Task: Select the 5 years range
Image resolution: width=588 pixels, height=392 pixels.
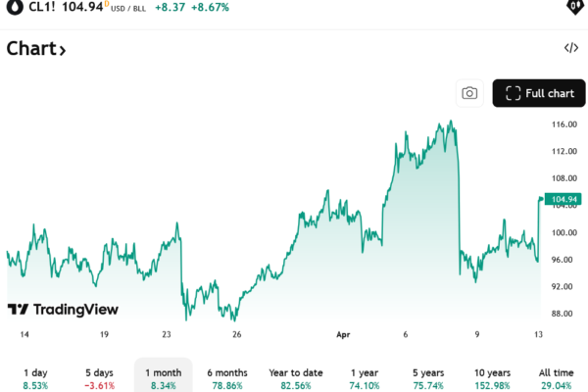Action: point(428,379)
